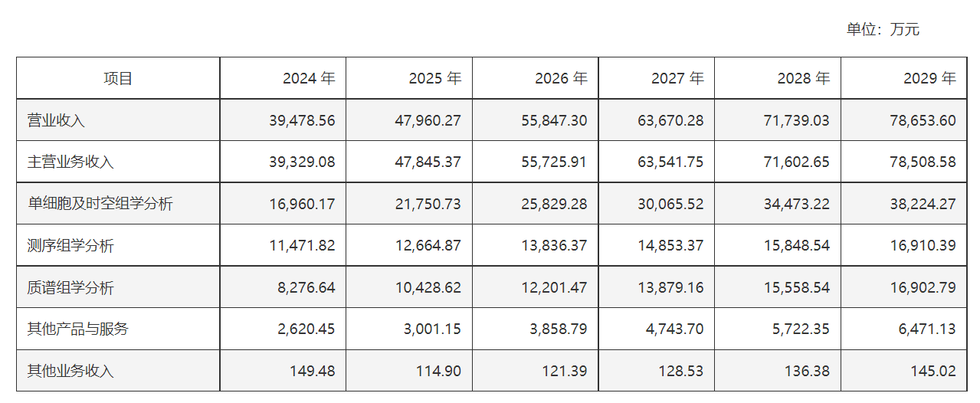Viewport: 980px width, 403px height.
Task: Click the 项目 column header cell
Action: tap(118, 78)
